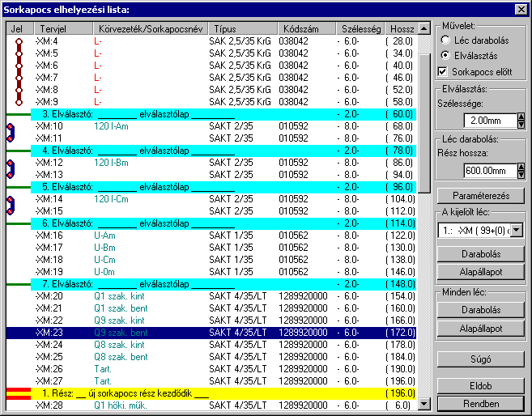Viewport: 532px width, 416px height.
Task: Click the red-yellow striped marker of 1. Rész
Action: (19, 393)
